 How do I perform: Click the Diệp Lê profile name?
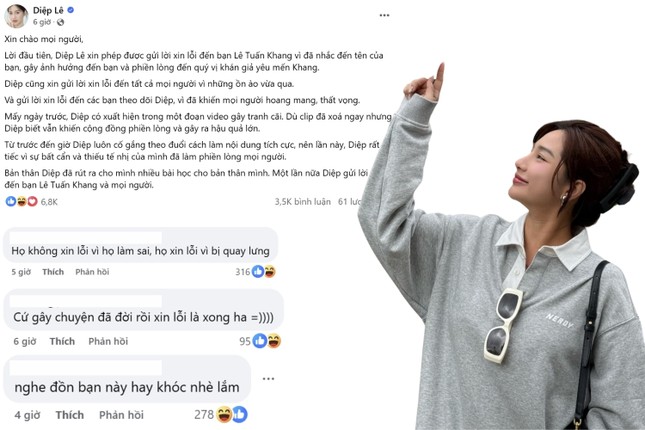(x=48, y=10)
